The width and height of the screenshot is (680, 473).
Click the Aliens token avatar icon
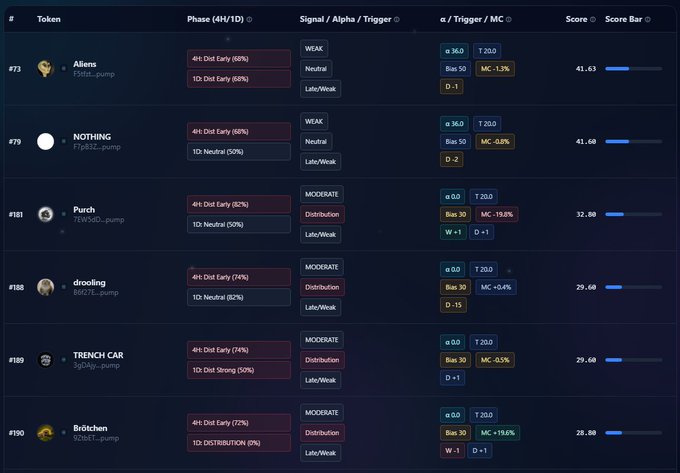tap(46, 69)
